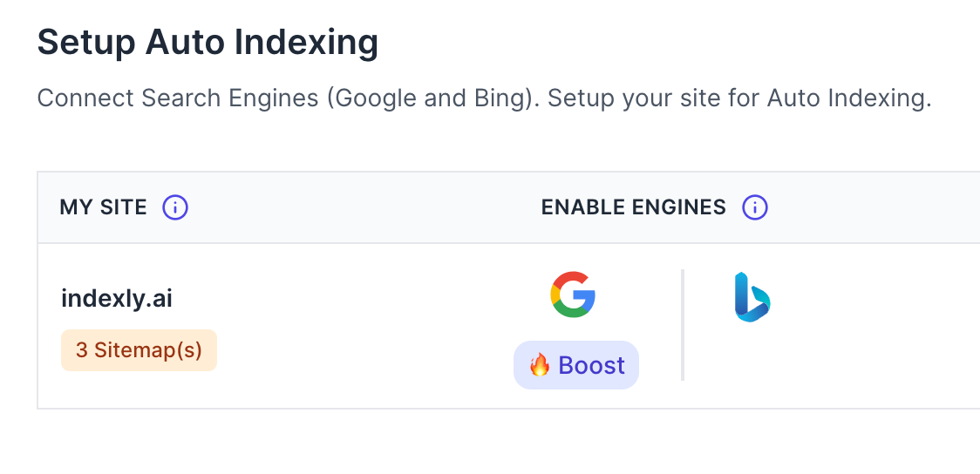980x474 pixels.
Task: Click the word Boost in the pill
Action: [x=592, y=365]
